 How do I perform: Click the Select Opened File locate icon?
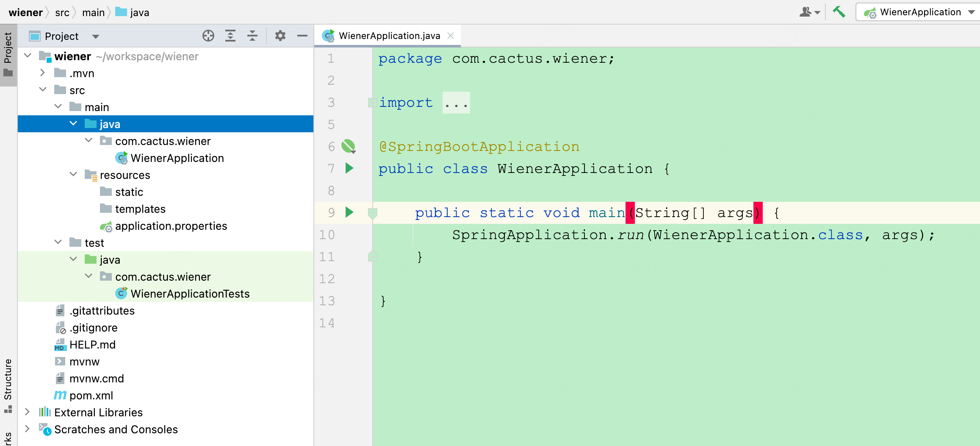tap(208, 36)
